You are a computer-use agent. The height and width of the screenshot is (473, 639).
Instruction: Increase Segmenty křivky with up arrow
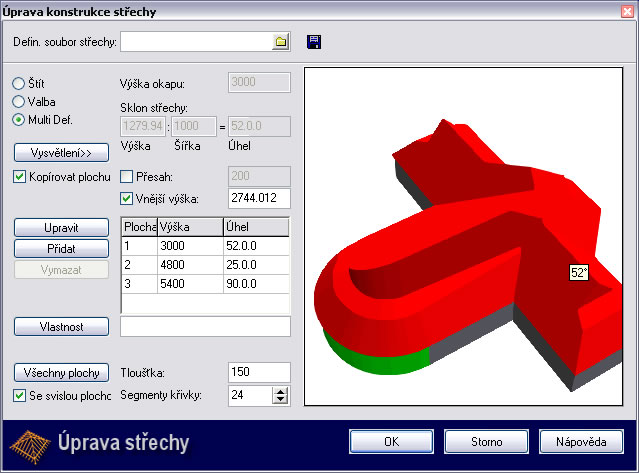click(x=281, y=390)
